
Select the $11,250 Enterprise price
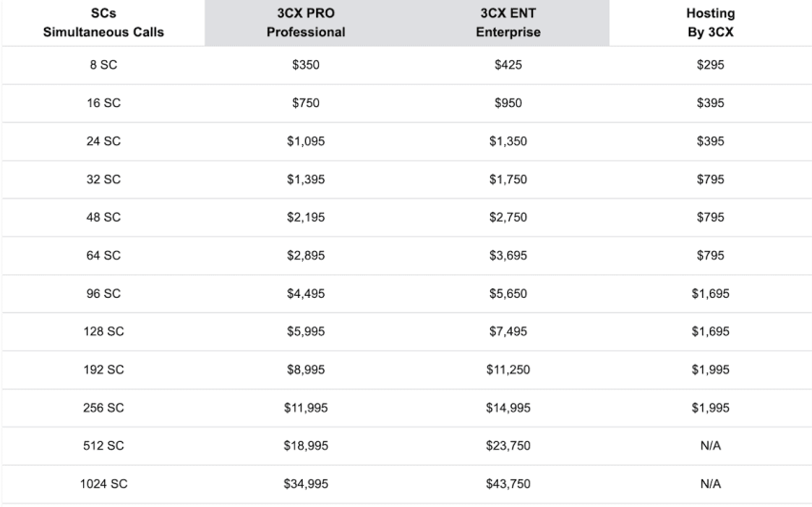click(x=508, y=370)
